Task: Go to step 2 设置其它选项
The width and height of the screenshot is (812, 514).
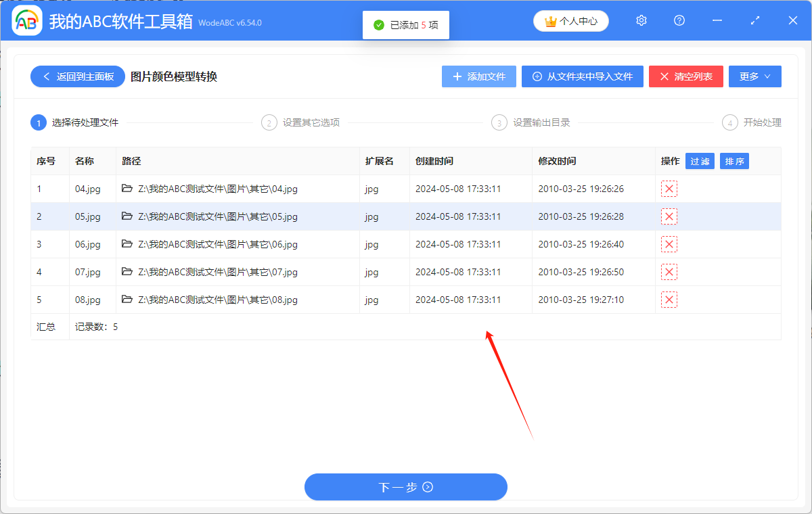Action: (301, 122)
